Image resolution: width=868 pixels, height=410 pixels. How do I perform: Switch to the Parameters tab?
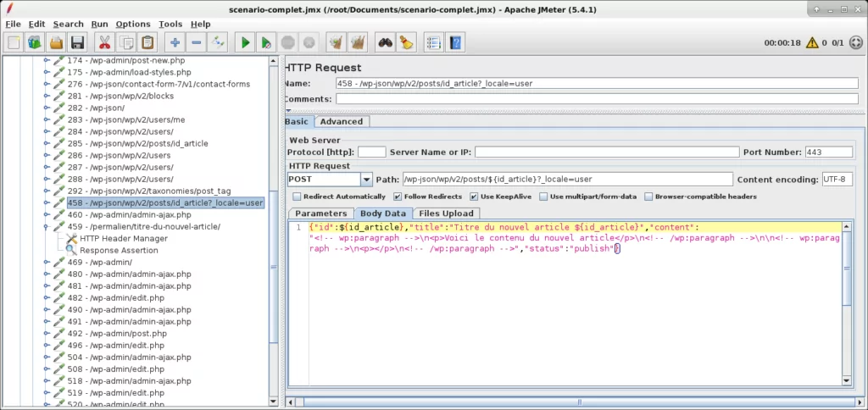[x=321, y=213]
